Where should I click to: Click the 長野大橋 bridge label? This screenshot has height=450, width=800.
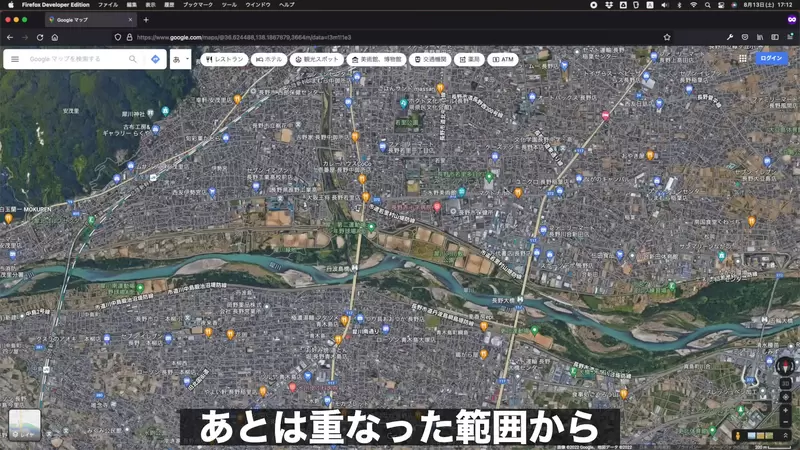(503, 301)
